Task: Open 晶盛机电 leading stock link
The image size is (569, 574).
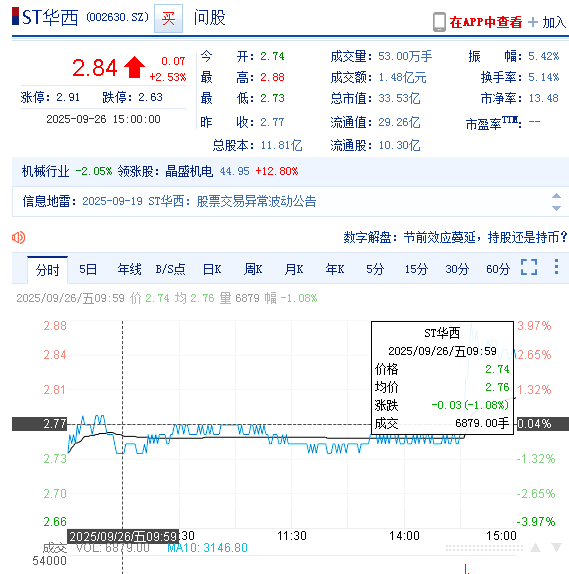Action: point(189,171)
